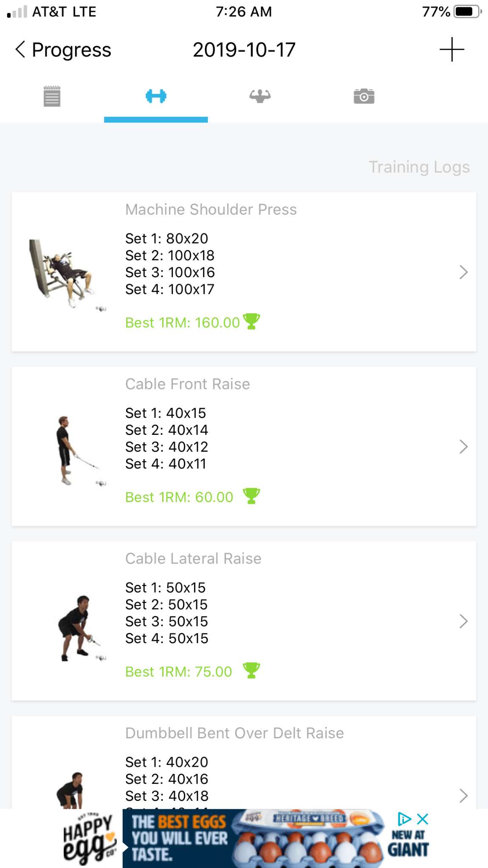The width and height of the screenshot is (488, 868).
Task: Expand Cable Front Raise details chevron
Action: [x=463, y=447]
